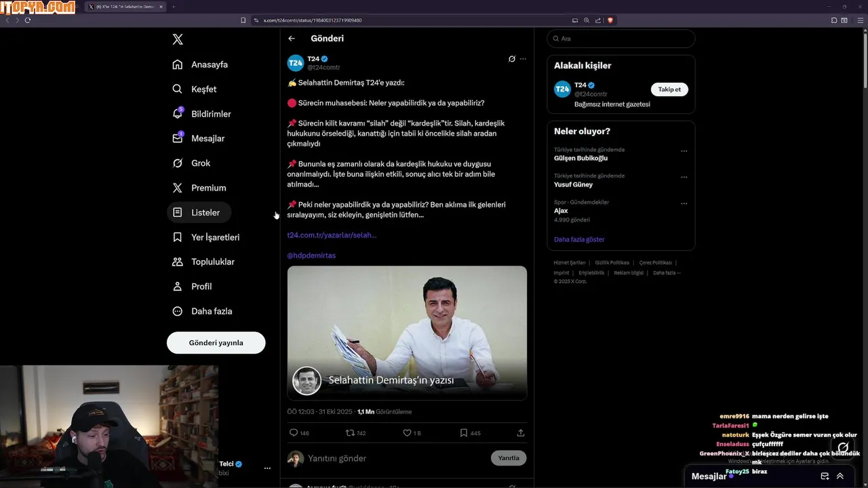Open Keşfet search page
The image size is (868, 488).
195,89
